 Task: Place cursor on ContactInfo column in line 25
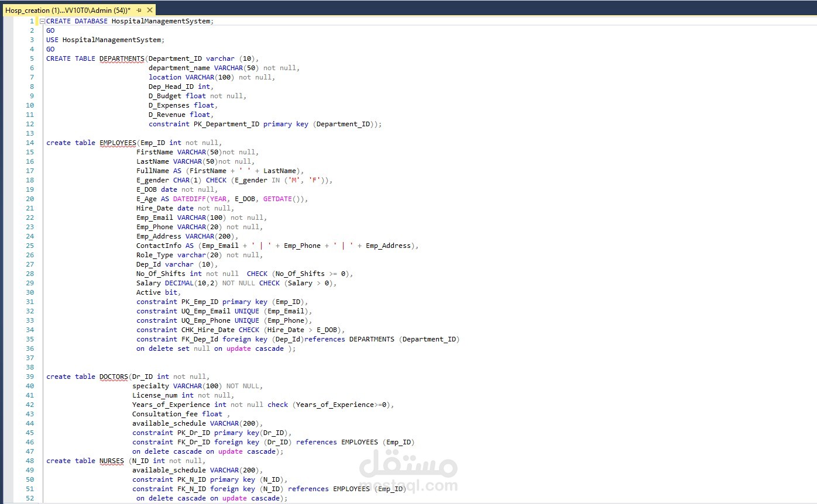point(159,246)
